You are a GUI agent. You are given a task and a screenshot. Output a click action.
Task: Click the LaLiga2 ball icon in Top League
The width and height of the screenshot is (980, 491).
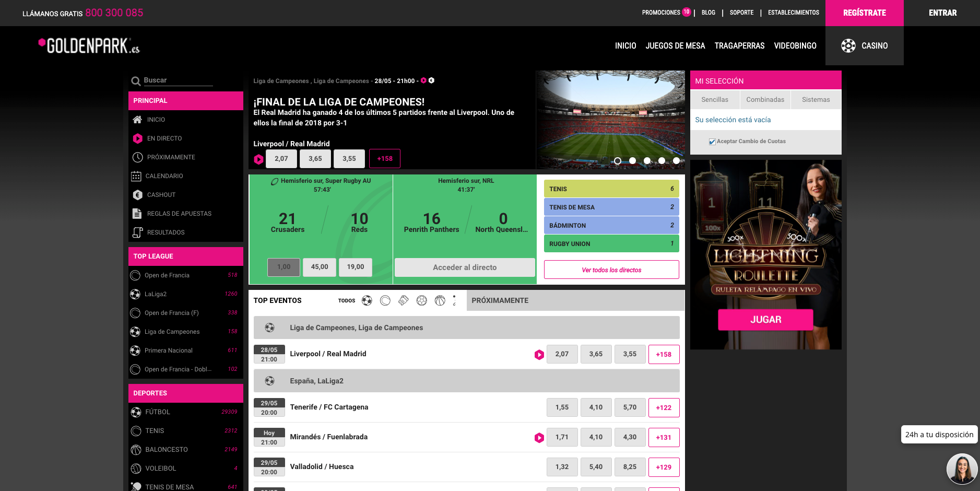tap(135, 294)
